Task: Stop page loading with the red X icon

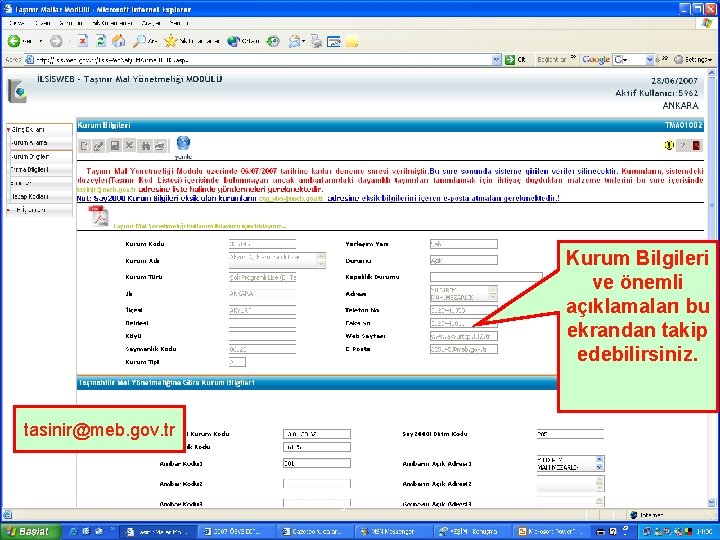Action: coord(83,41)
